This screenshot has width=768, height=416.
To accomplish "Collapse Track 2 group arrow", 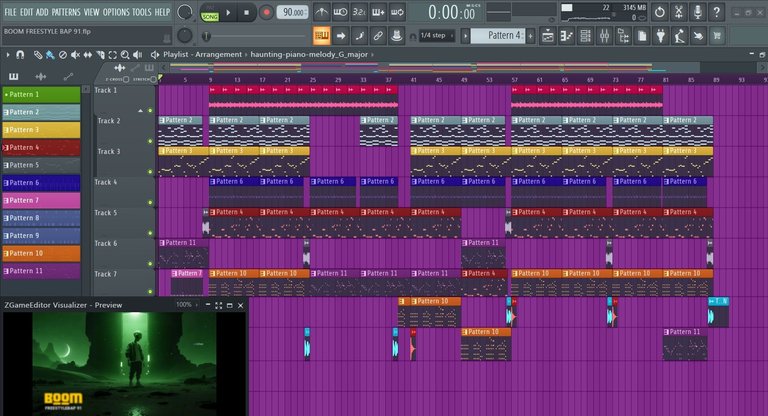I will pos(141,111).
